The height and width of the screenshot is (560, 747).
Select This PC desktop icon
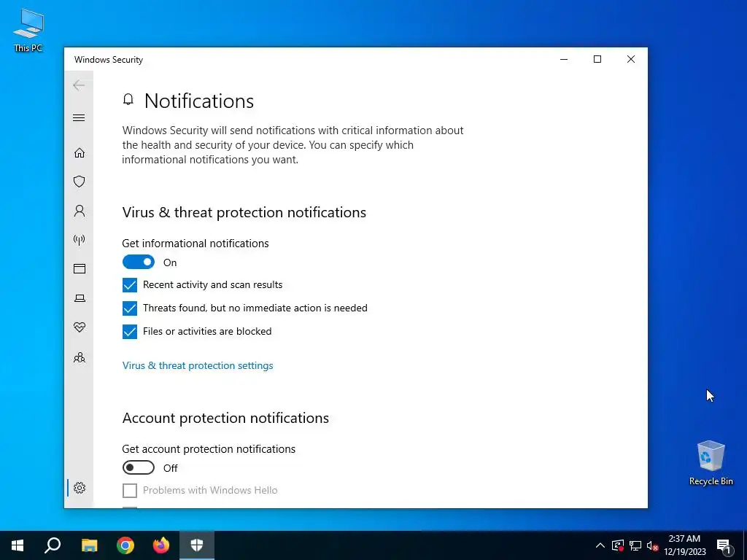pyautogui.click(x=28, y=31)
